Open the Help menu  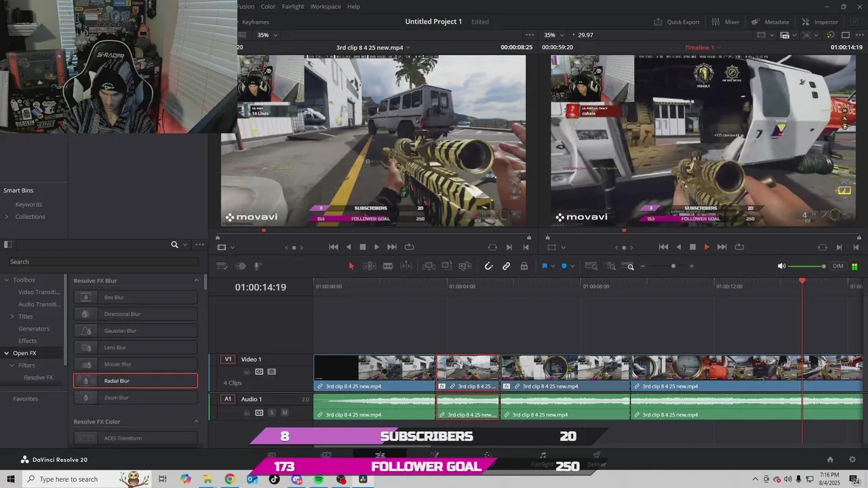pos(353,7)
